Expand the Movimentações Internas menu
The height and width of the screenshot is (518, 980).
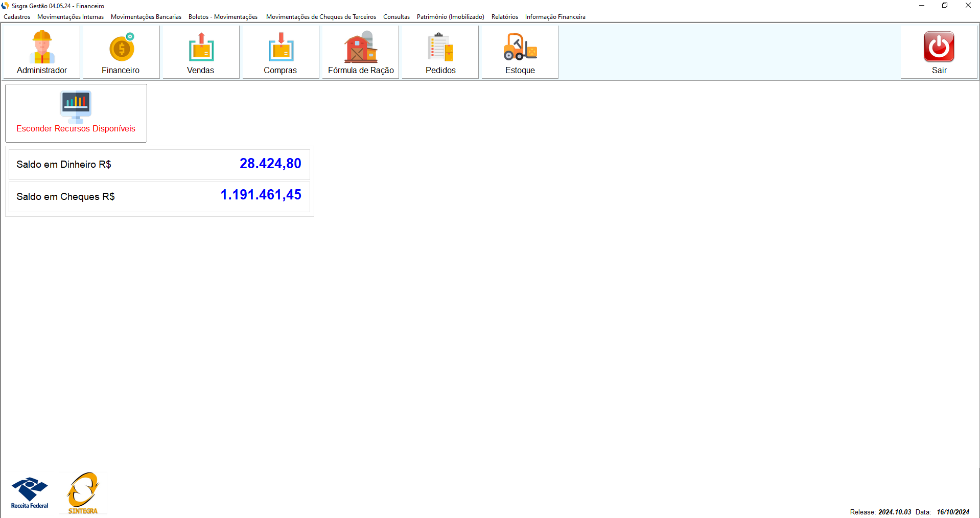coord(71,17)
